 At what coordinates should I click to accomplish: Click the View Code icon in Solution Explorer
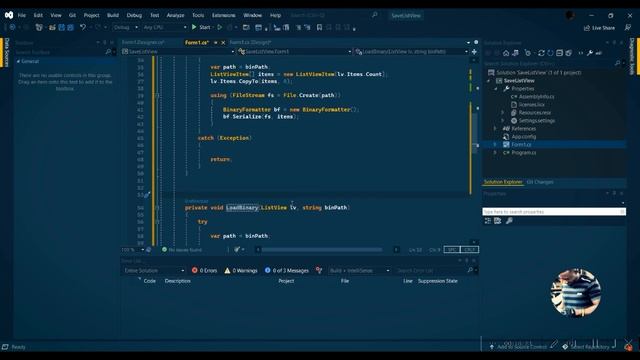pyautogui.click(x=580, y=53)
